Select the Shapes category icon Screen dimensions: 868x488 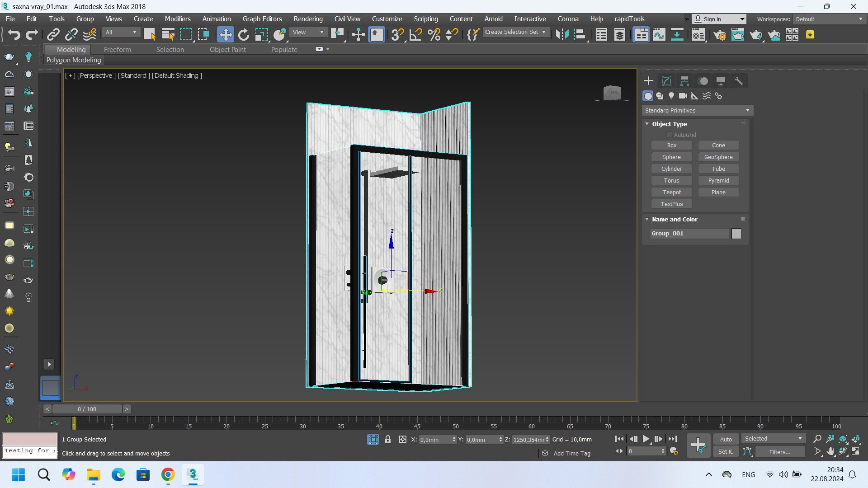[x=660, y=96]
